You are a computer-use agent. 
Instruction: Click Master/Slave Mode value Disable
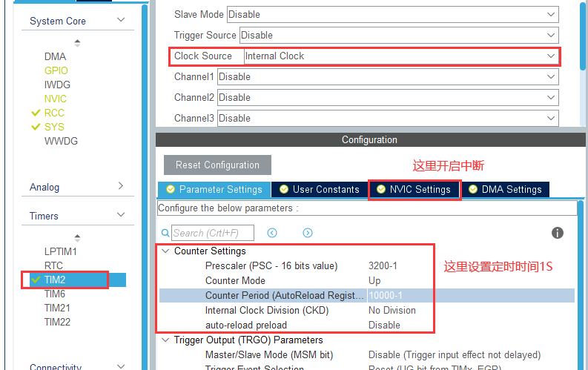click(455, 354)
